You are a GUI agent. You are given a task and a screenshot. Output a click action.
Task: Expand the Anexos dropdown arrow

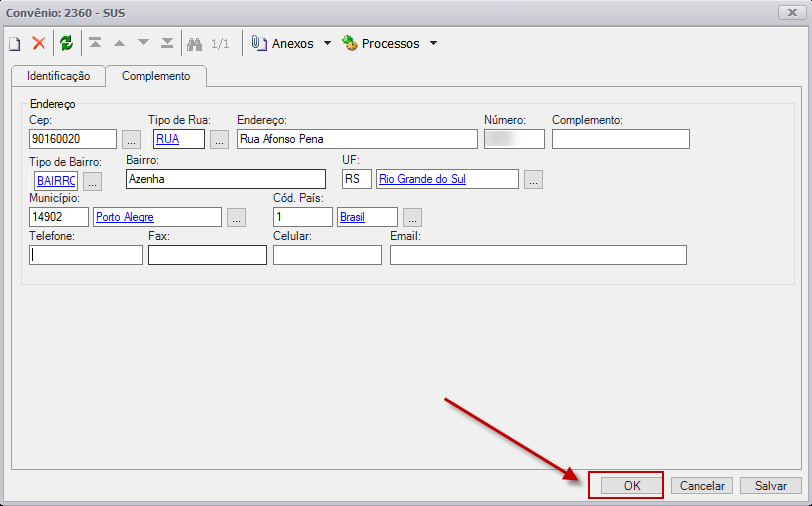point(327,44)
